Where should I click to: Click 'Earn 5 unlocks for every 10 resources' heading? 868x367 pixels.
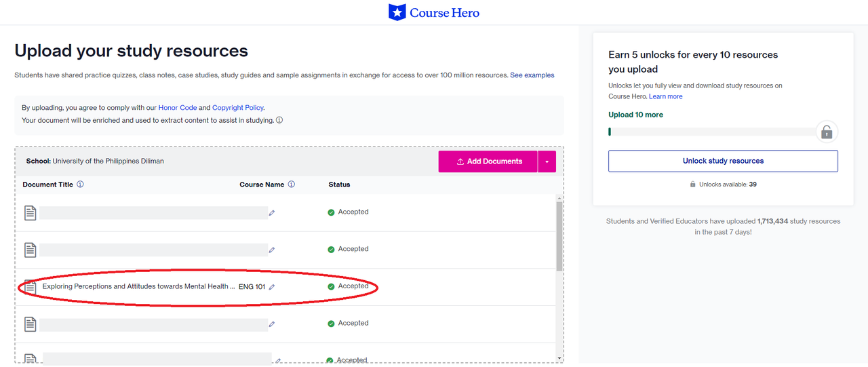pyautogui.click(x=693, y=62)
